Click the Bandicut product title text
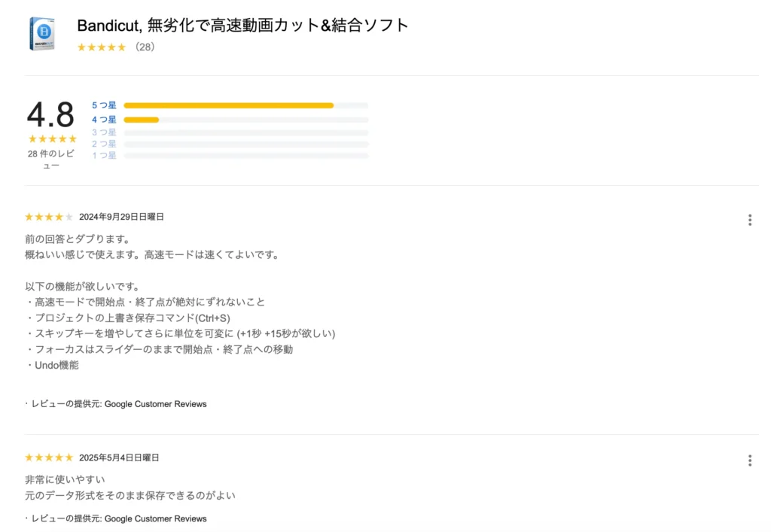Image resolution: width=771 pixels, height=532 pixels. [x=242, y=24]
